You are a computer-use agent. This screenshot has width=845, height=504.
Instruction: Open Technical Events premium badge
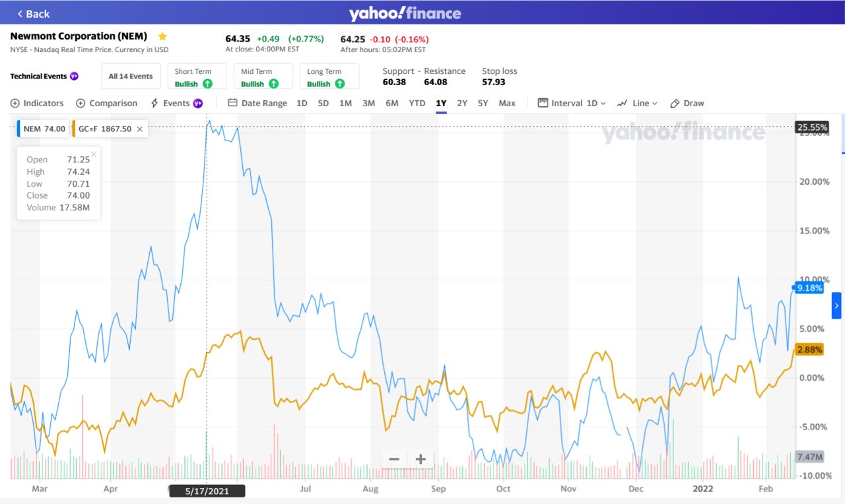click(x=74, y=77)
